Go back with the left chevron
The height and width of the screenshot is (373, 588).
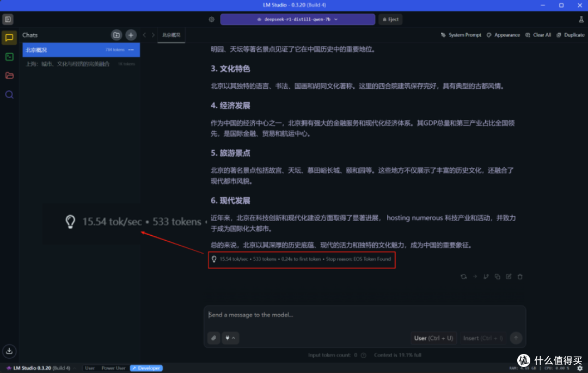tap(144, 35)
